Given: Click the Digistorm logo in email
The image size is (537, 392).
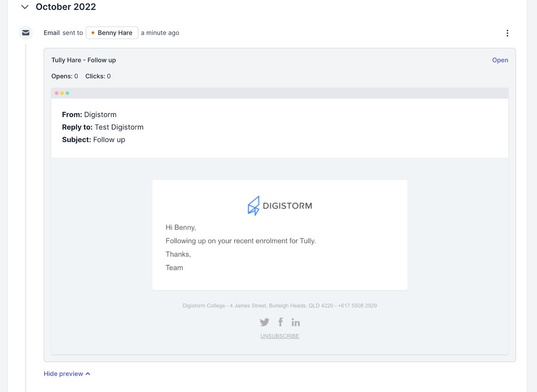Looking at the screenshot, I should (x=280, y=206).
